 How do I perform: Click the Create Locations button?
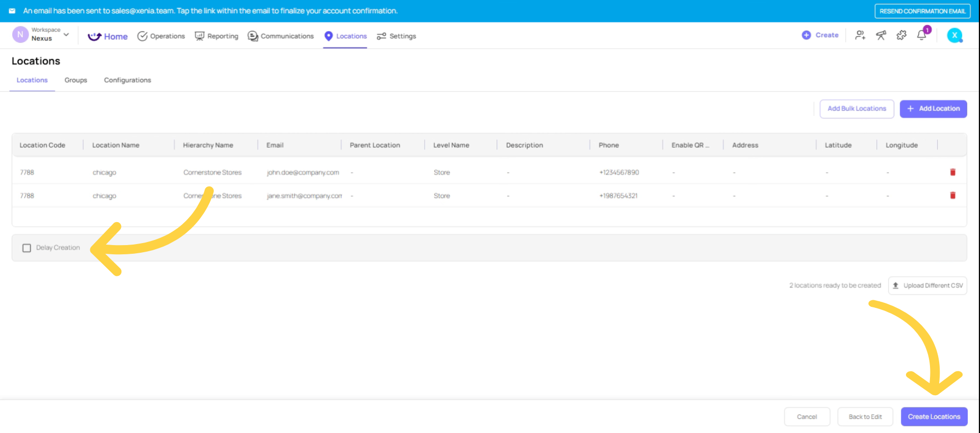[934, 417]
